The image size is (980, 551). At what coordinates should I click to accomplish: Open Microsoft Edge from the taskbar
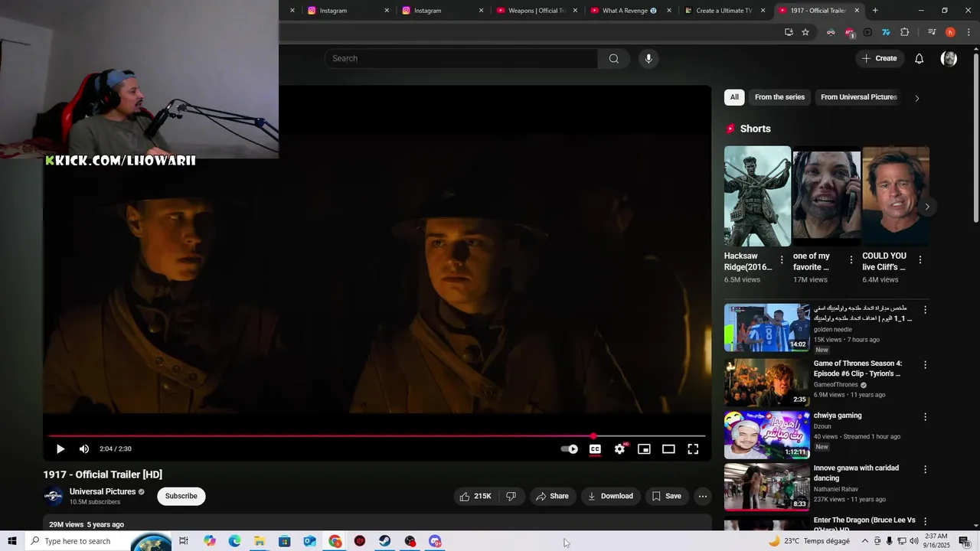pos(234,541)
